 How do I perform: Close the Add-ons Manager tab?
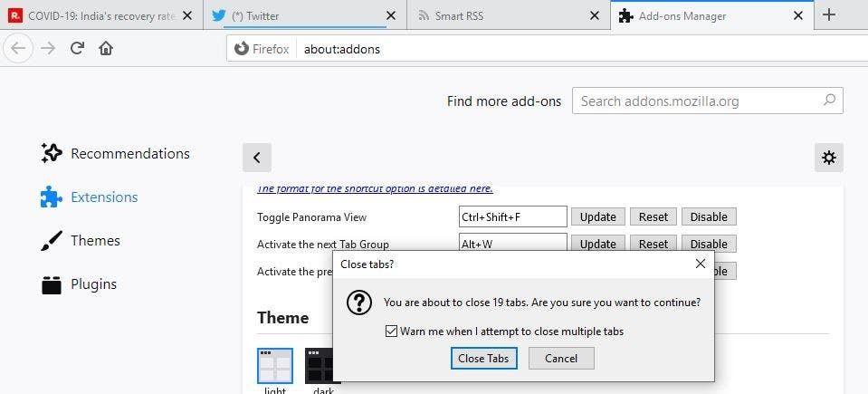pos(798,16)
